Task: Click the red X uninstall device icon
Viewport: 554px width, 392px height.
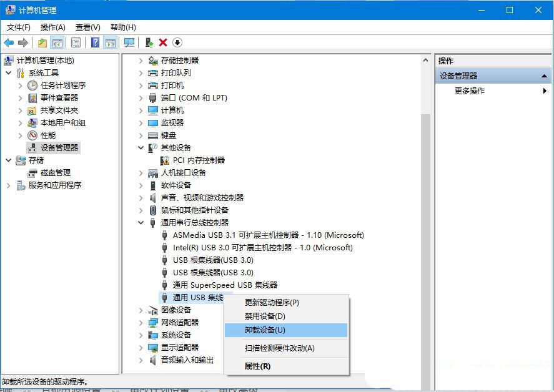Action: [163, 42]
